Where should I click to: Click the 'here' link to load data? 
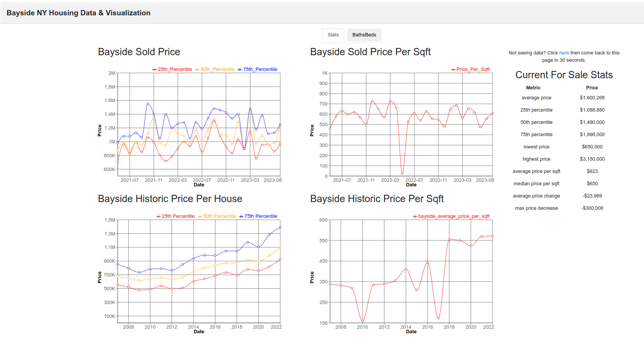coord(564,53)
